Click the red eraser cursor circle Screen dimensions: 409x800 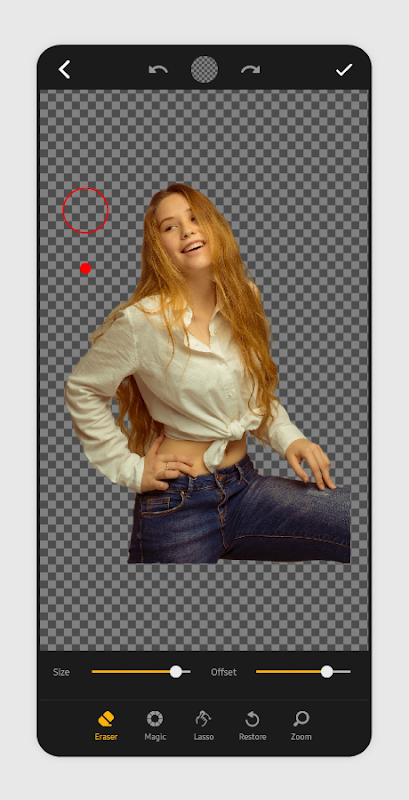(x=86, y=210)
